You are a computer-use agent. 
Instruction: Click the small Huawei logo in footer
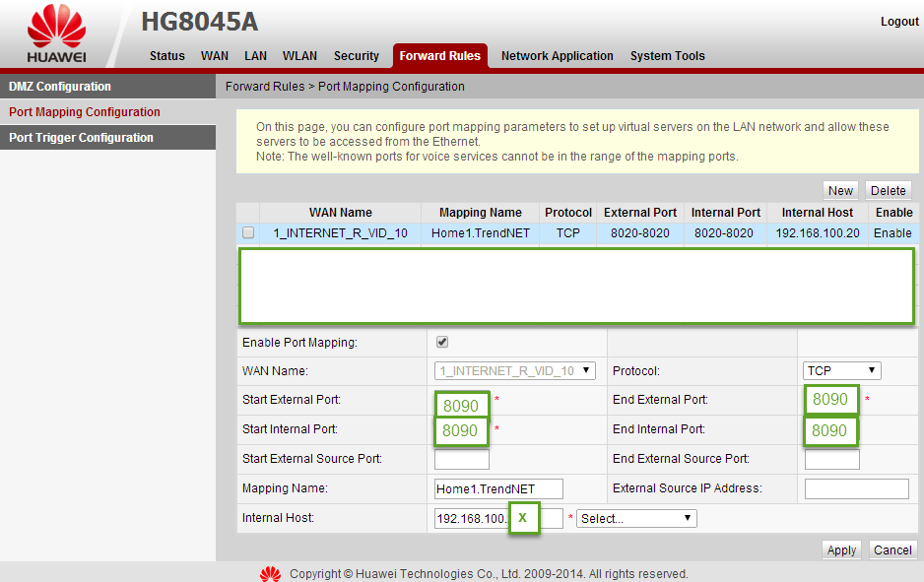pyautogui.click(x=270, y=573)
